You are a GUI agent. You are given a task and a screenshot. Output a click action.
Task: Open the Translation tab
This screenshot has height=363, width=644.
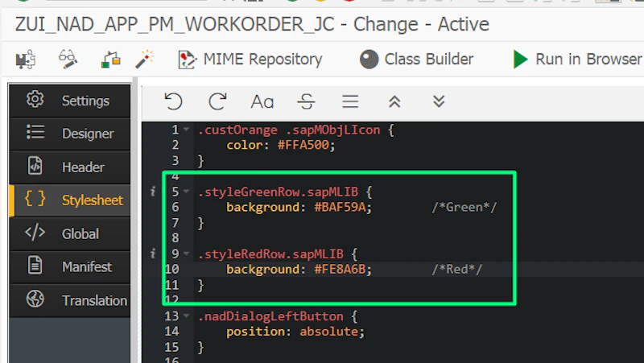point(70,300)
